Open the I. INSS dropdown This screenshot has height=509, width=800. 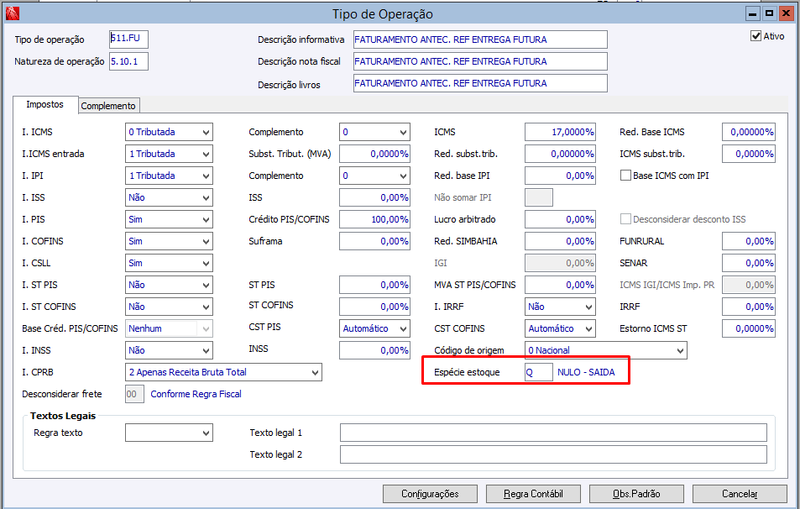169,351
